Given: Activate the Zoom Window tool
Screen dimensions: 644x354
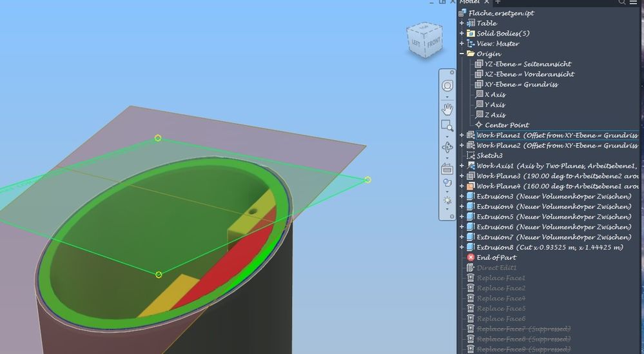Looking at the screenshot, I should 447,126.
